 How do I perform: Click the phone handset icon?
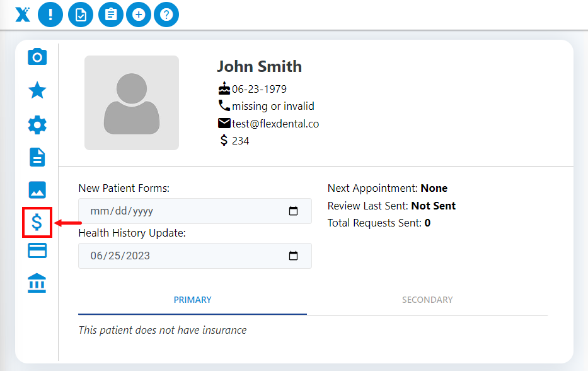tap(224, 105)
